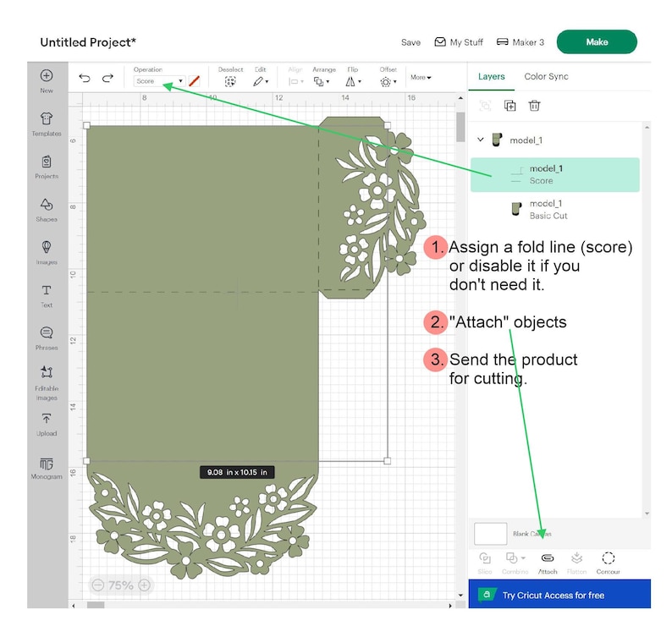The image size is (672, 626).
Task: Redo the last action
Action: (107, 78)
